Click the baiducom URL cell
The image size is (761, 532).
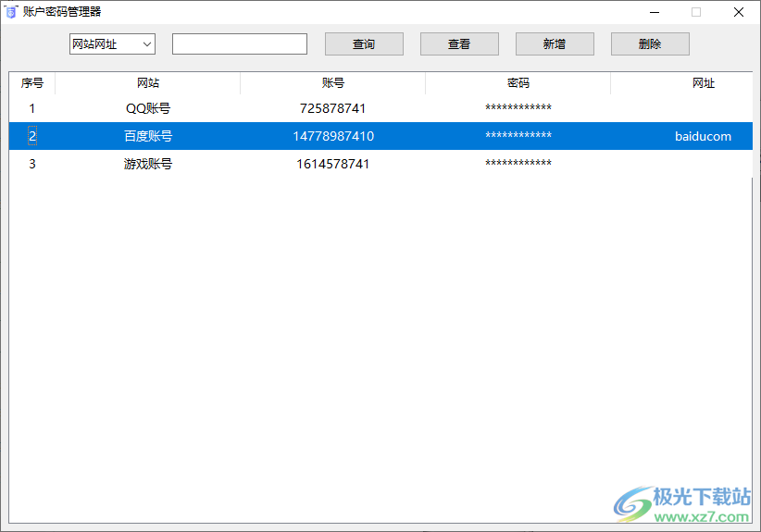[x=704, y=136]
